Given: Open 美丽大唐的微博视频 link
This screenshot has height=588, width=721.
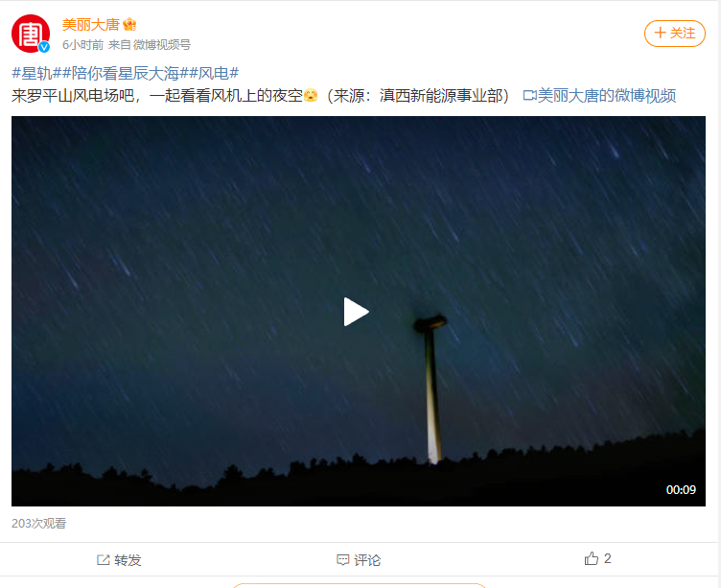Looking at the screenshot, I should (x=607, y=95).
